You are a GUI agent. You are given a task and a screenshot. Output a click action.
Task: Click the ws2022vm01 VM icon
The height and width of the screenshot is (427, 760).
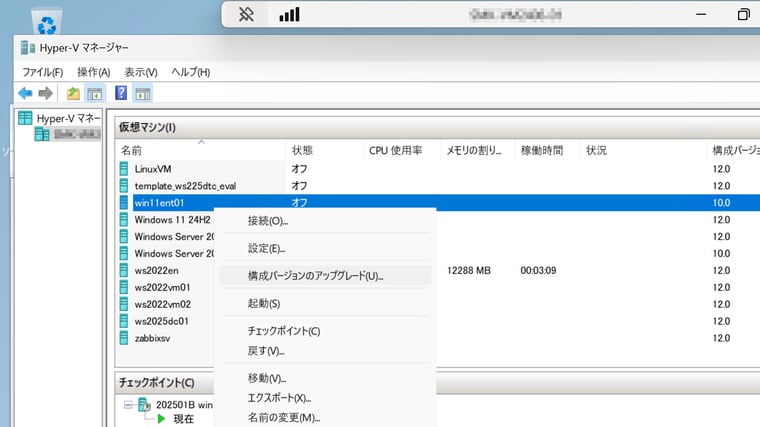(x=124, y=287)
